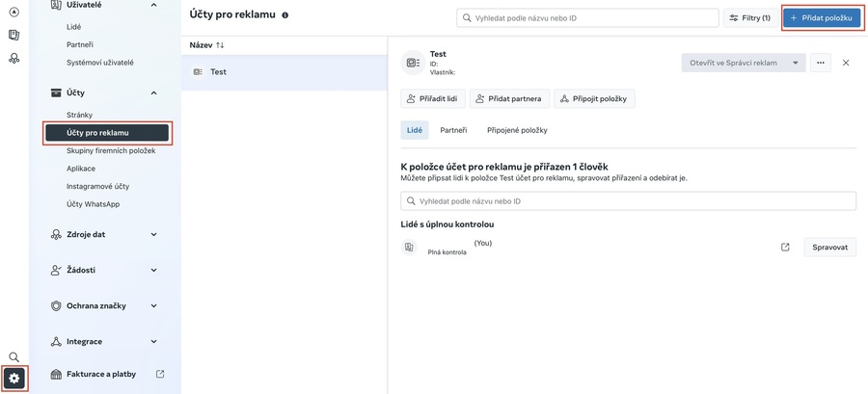This screenshot has height=394, width=868.
Task: Select the Test account row in list
Action: pos(284,71)
